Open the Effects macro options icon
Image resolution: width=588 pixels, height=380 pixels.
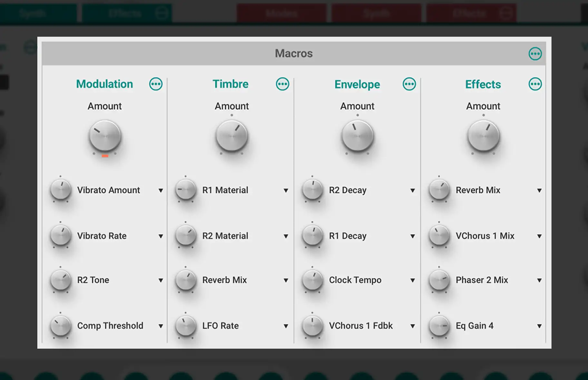tap(535, 84)
